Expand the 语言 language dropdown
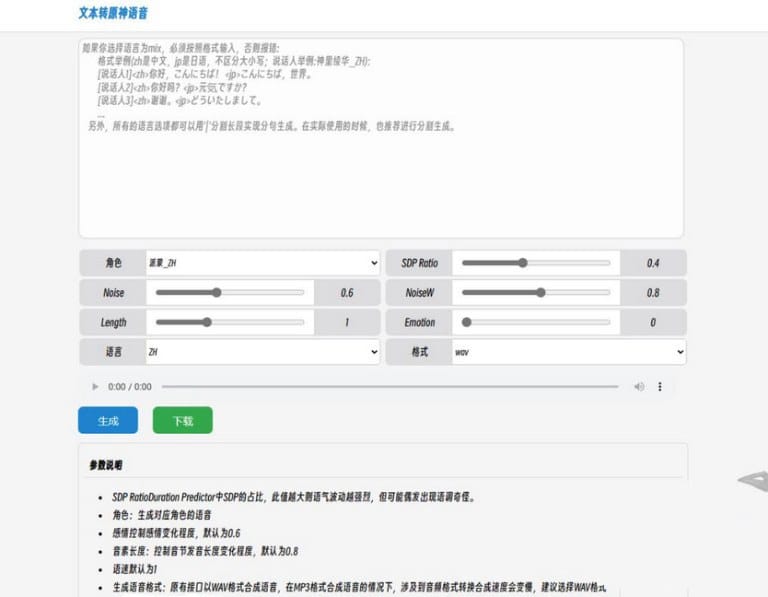Viewport: 768px width, 597px height. pos(262,352)
